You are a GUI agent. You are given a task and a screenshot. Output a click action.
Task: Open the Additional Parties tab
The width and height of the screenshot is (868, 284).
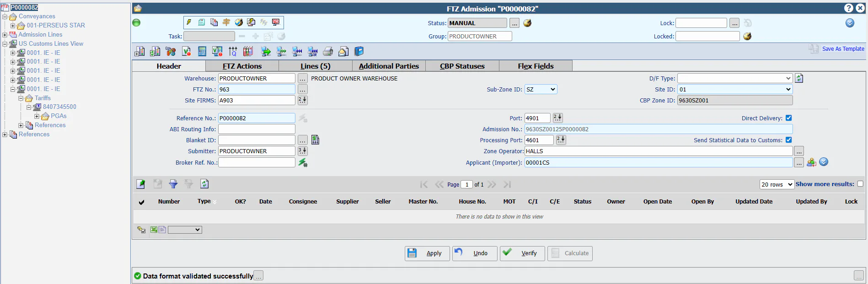click(x=389, y=66)
